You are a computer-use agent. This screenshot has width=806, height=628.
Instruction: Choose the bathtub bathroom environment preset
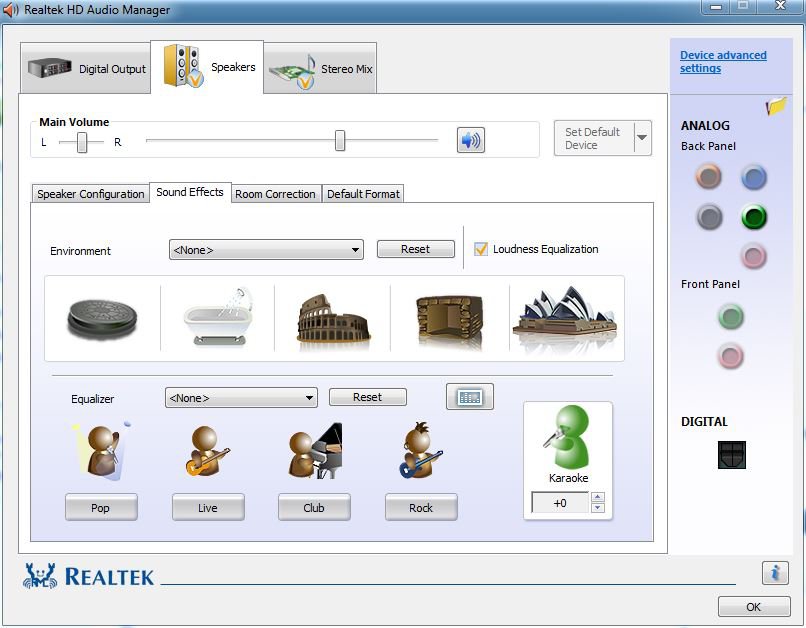(x=218, y=317)
